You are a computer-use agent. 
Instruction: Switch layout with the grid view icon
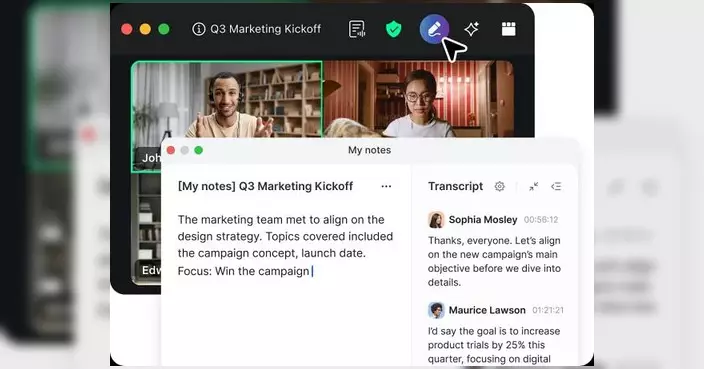pyautogui.click(x=509, y=29)
